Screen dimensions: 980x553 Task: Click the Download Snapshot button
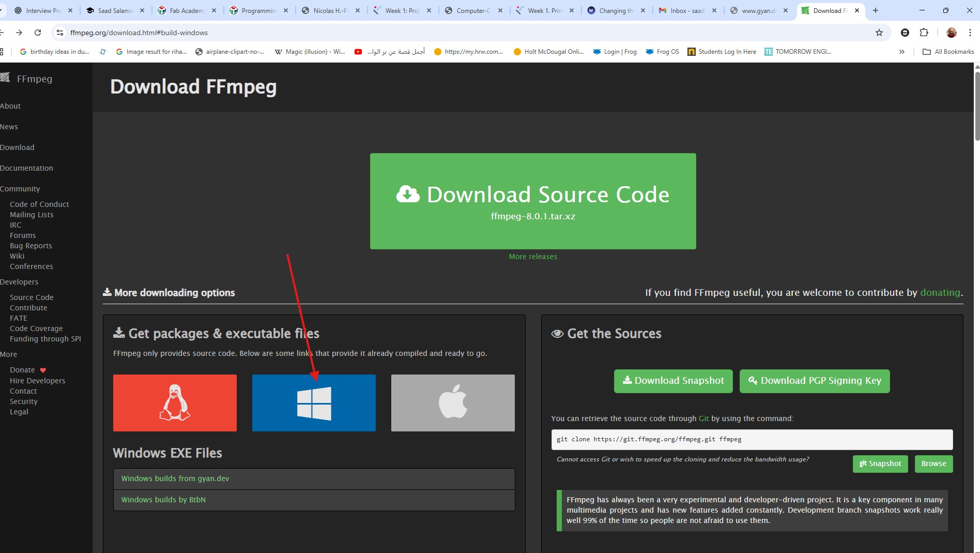click(x=673, y=381)
